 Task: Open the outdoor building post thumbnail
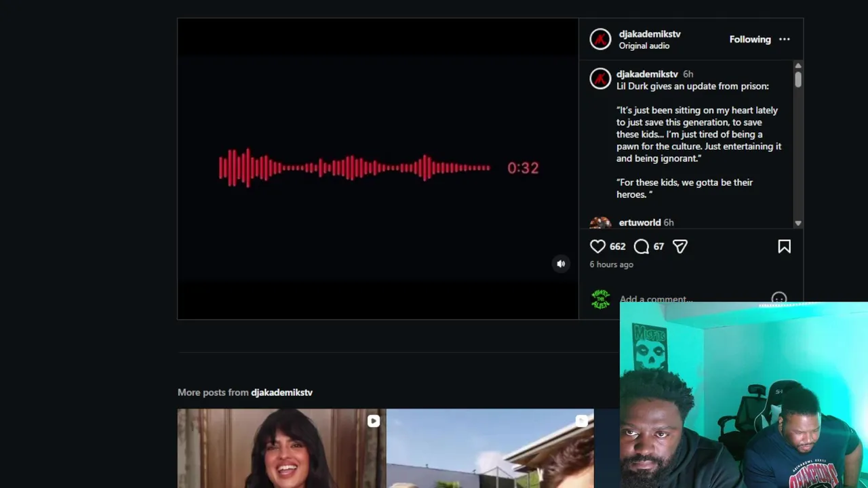point(490,448)
